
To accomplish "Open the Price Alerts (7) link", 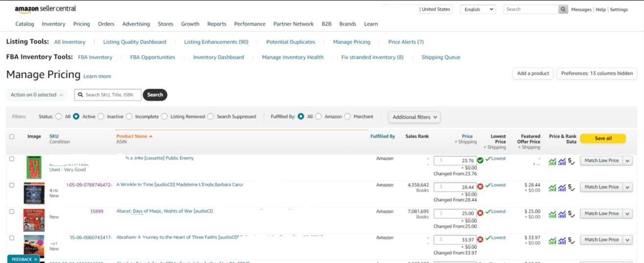I will (x=406, y=42).
